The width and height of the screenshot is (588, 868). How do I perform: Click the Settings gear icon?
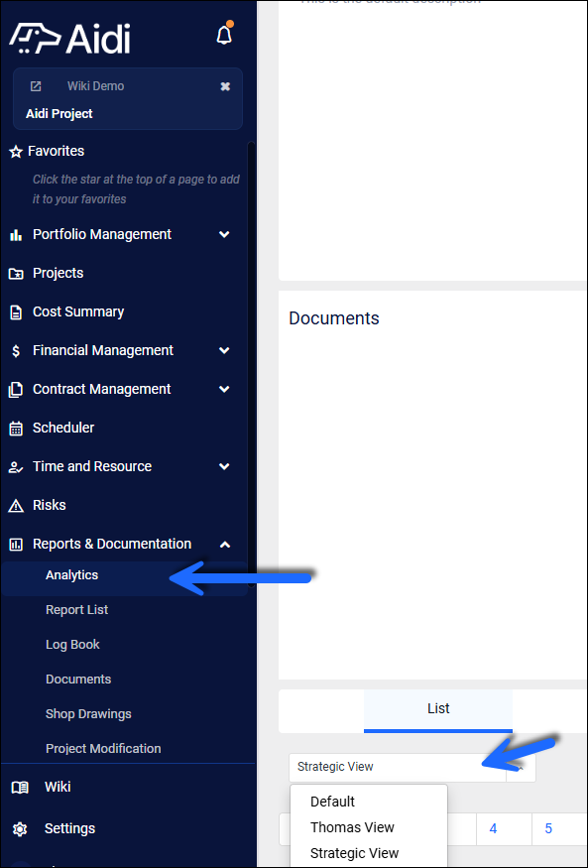(20, 828)
